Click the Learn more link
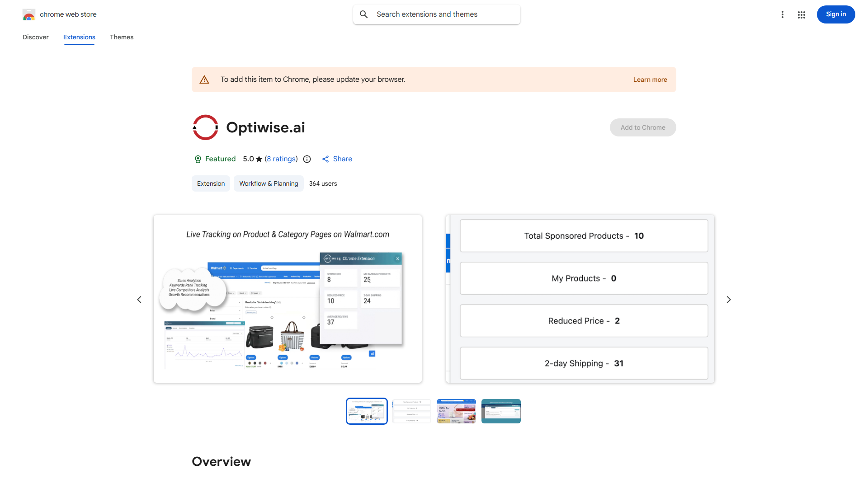The width and height of the screenshot is (868, 488). pos(650,79)
